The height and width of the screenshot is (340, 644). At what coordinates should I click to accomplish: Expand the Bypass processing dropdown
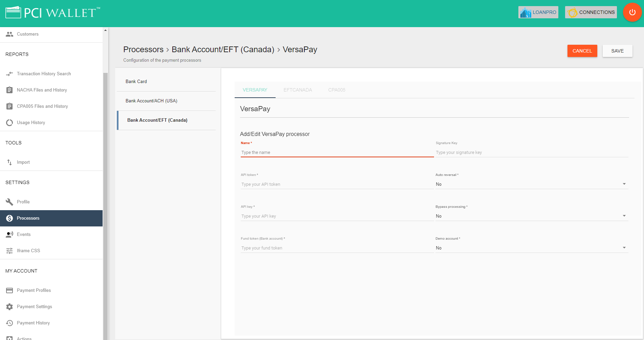(532, 216)
